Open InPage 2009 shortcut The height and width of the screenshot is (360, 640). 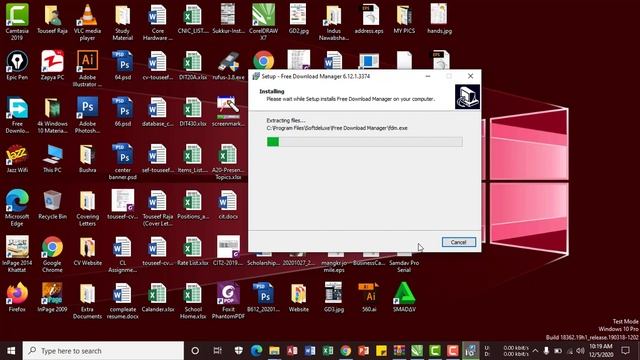pyautogui.click(x=52, y=297)
